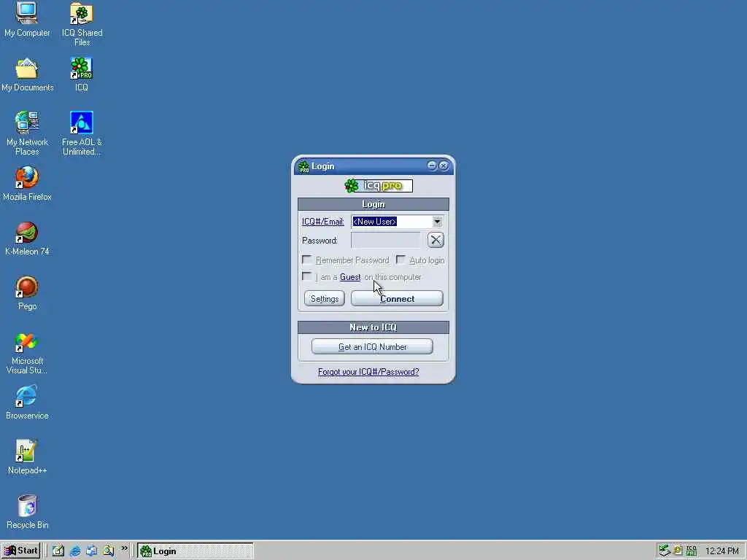Click the ICQ Pro system tray icon
The image size is (747, 560).
[x=692, y=551]
